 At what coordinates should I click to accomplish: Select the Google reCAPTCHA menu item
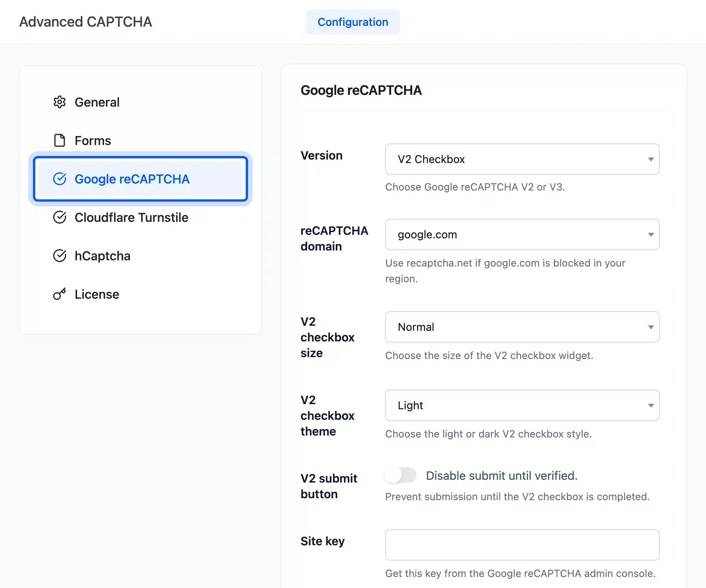tap(140, 179)
